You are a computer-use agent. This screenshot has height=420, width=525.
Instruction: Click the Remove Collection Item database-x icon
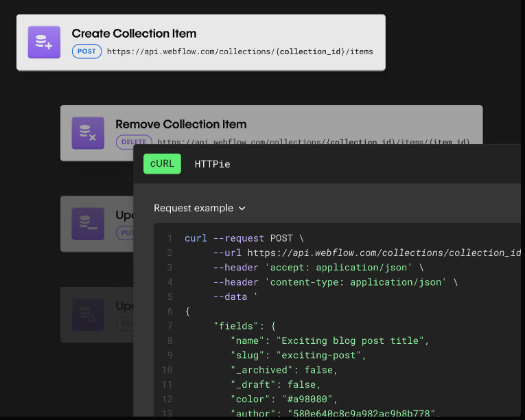[x=88, y=133]
